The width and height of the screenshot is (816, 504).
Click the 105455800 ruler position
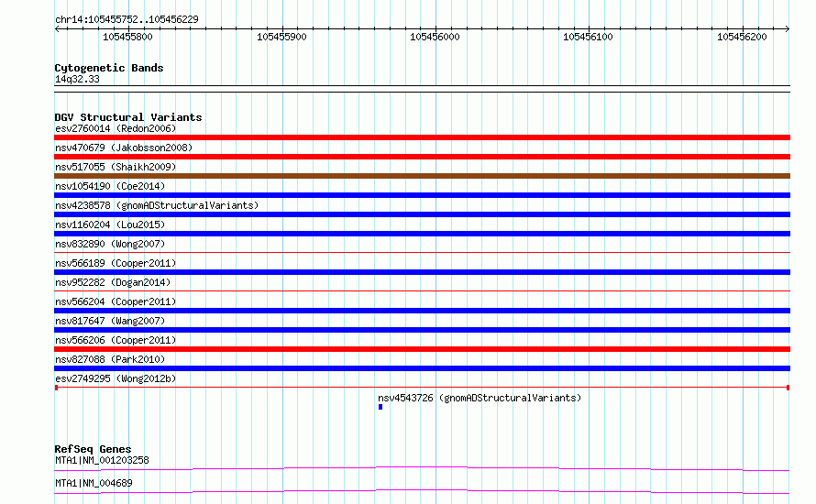[x=127, y=37]
